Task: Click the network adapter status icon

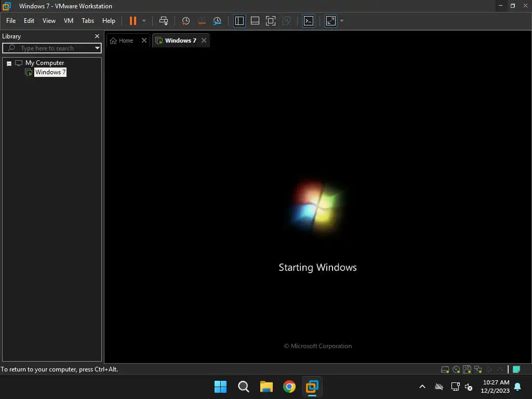Action: [x=478, y=369]
